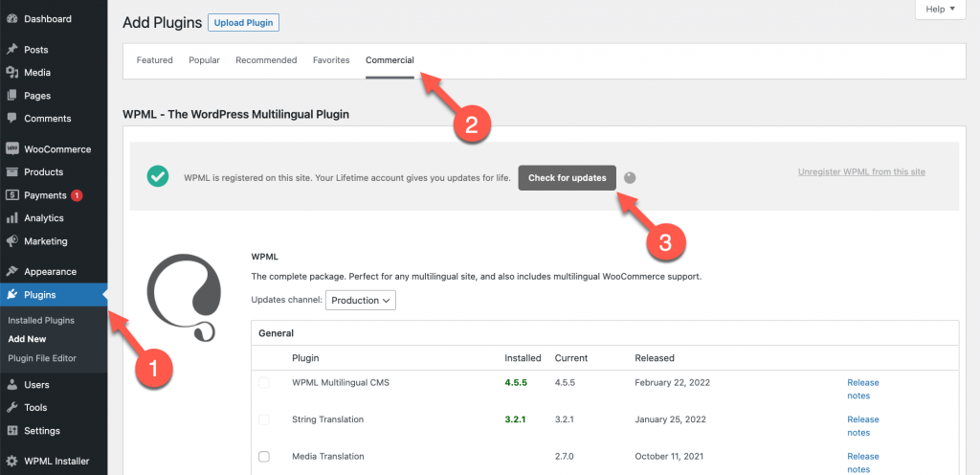Click the Installed column header
The height and width of the screenshot is (475, 980).
click(x=523, y=358)
